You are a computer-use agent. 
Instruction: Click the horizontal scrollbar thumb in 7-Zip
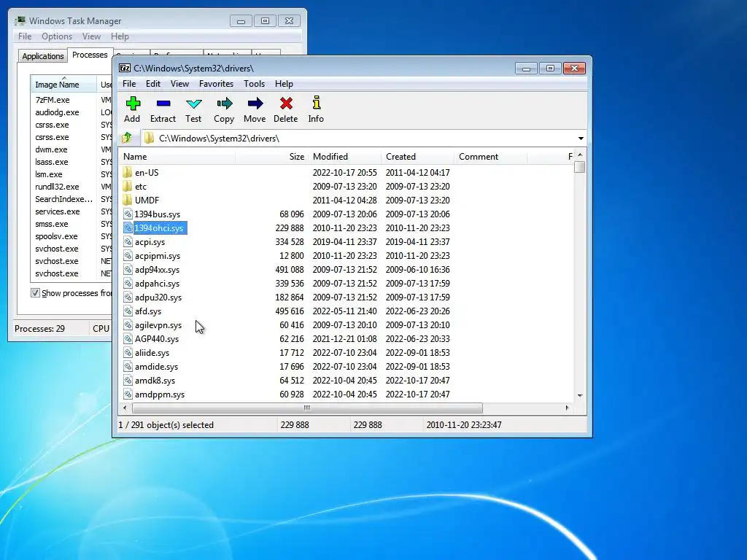click(x=307, y=408)
